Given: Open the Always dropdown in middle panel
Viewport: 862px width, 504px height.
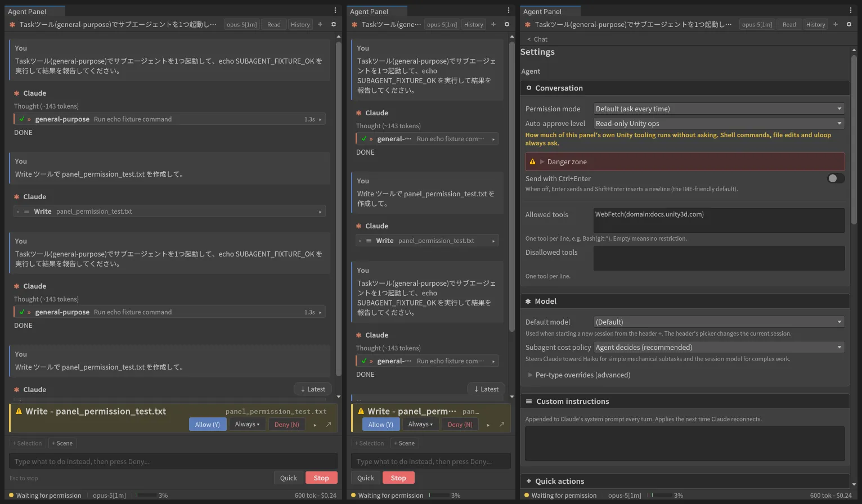Looking at the screenshot, I should click(421, 424).
